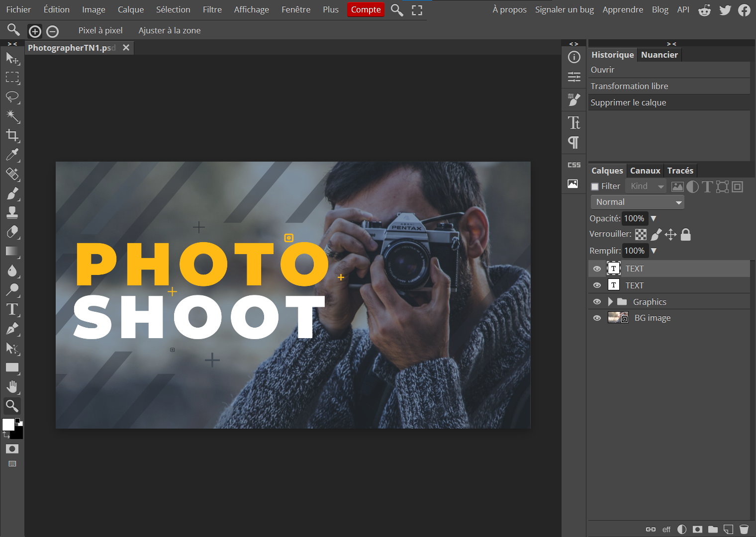The width and height of the screenshot is (756, 537).
Task: Select the Lasso tool
Action: pyautogui.click(x=12, y=97)
